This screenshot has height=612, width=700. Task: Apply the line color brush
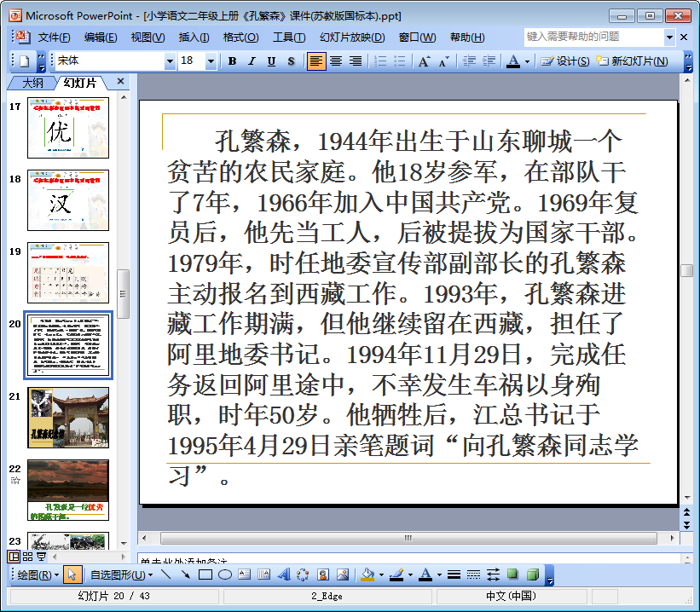pos(396,574)
